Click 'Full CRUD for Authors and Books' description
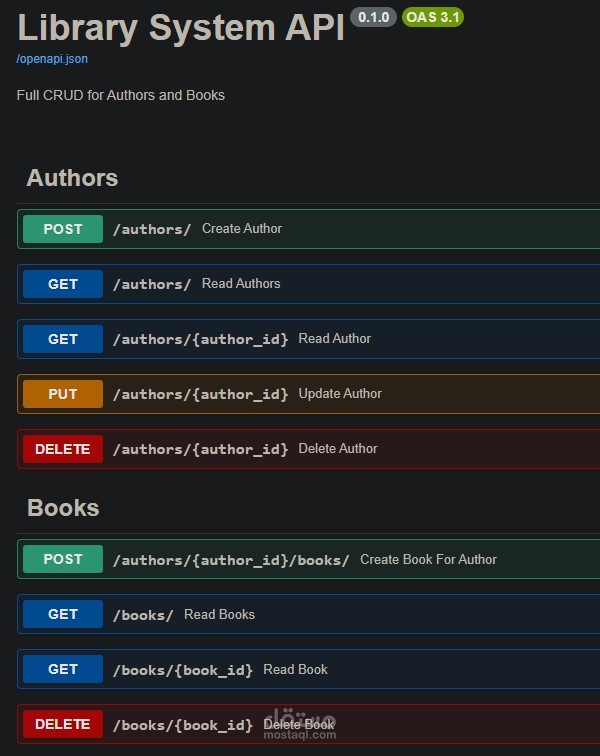 [121, 95]
